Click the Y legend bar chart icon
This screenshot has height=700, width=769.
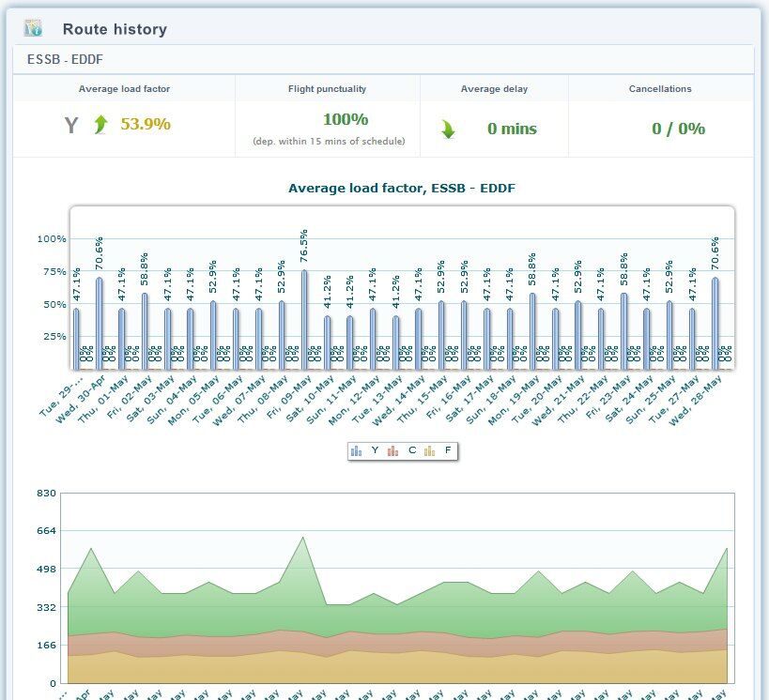[x=357, y=451]
